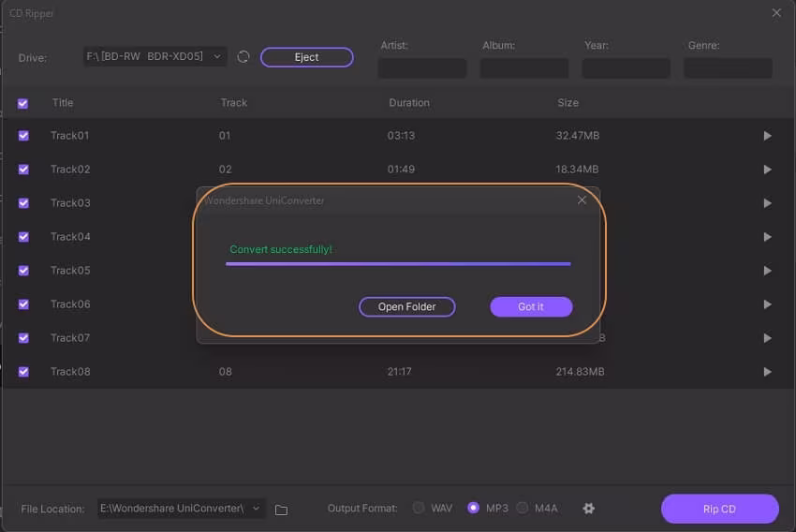The height and width of the screenshot is (532, 796).
Task: Open output settings gear icon
Action: point(588,509)
